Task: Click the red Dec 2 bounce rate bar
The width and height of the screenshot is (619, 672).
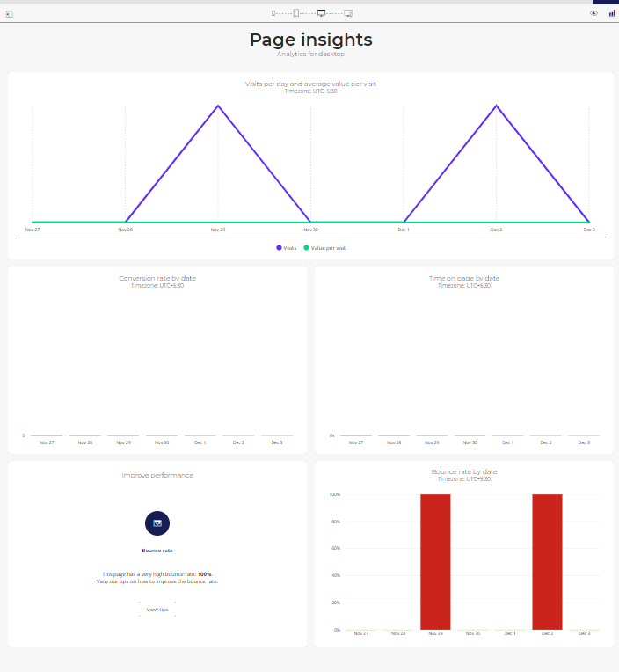Action: tap(547, 562)
